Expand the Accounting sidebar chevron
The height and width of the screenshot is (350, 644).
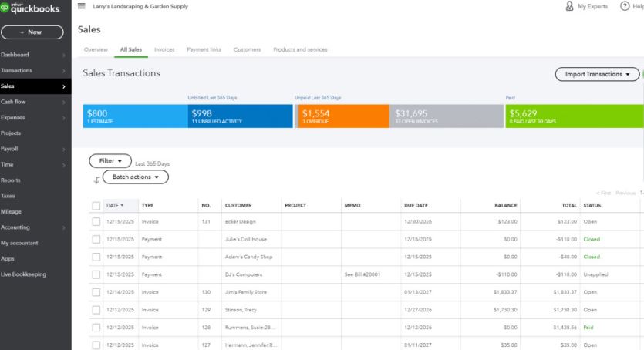(64, 227)
